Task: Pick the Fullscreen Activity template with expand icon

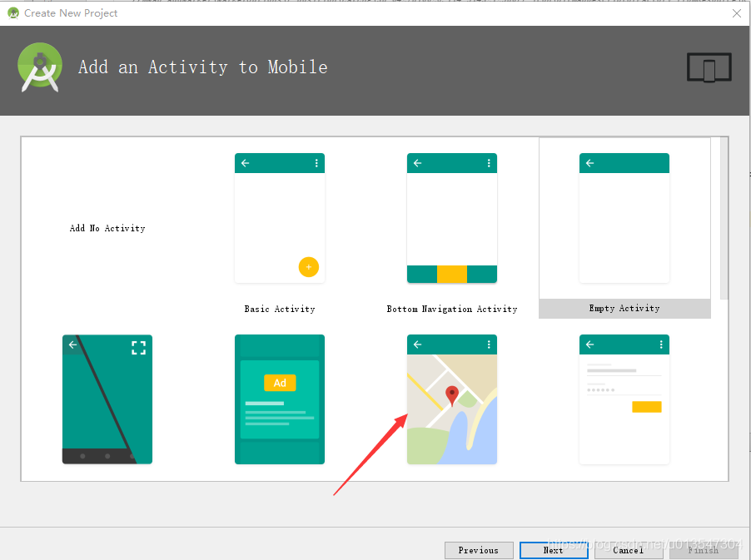Action: [x=107, y=399]
